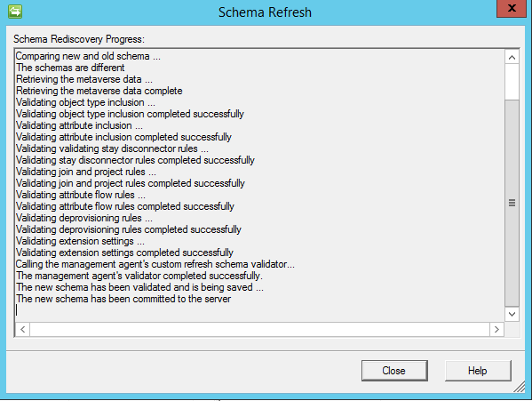Click the horizontal scrollbar right arrow
The width and height of the screenshot is (532, 401).
[496, 329]
